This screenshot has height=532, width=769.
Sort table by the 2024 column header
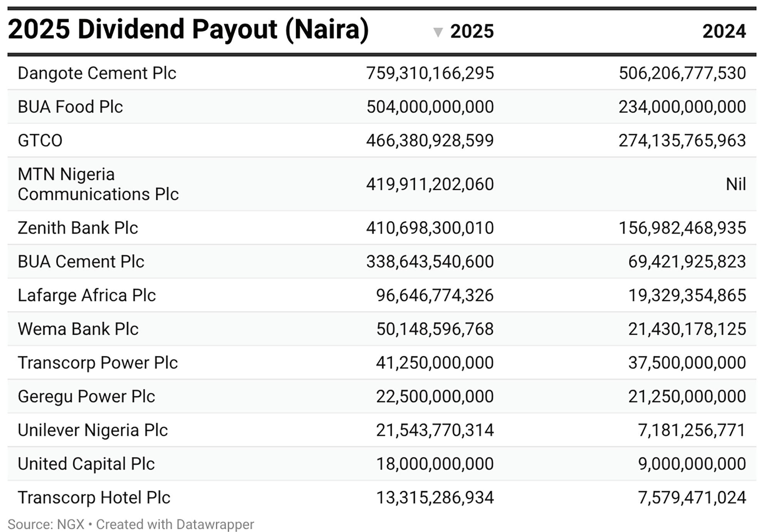coord(724,31)
